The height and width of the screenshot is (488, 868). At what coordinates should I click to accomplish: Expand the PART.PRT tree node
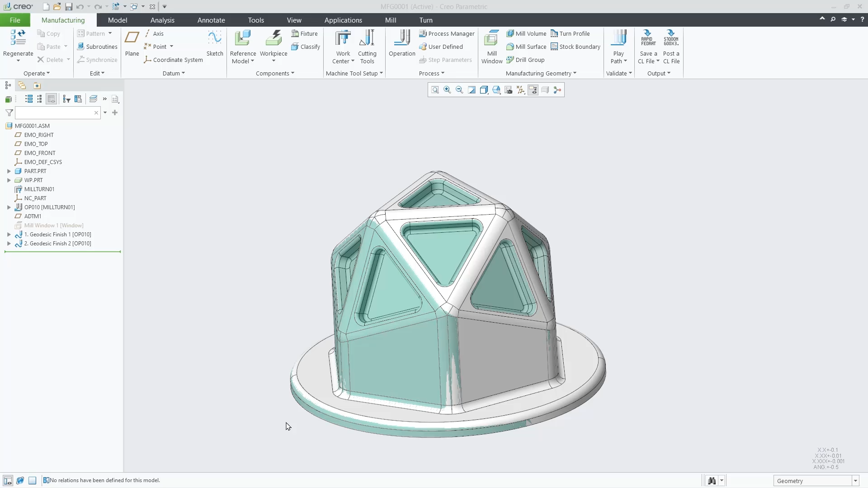tap(9, 171)
